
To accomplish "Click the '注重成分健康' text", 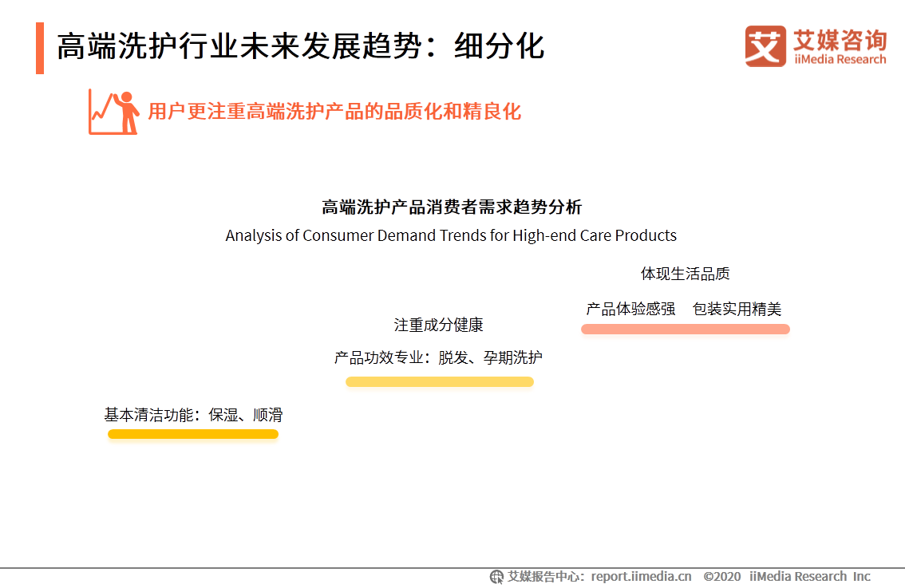I will (440, 326).
